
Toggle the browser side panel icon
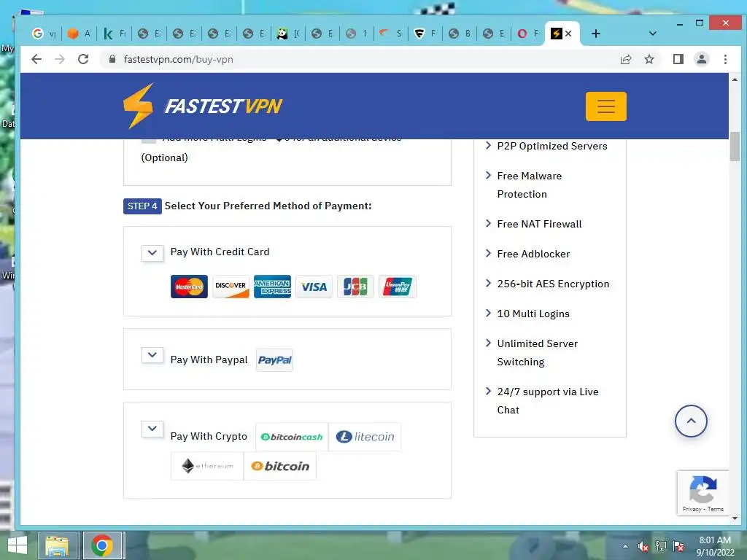pyautogui.click(x=678, y=59)
